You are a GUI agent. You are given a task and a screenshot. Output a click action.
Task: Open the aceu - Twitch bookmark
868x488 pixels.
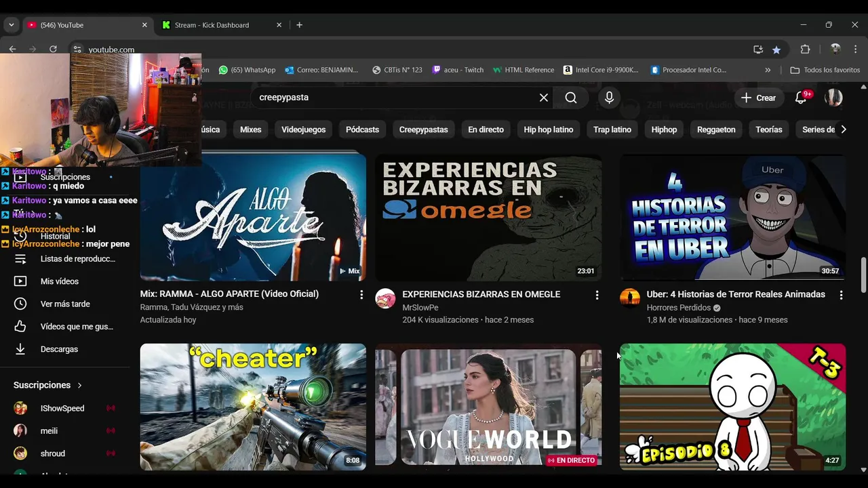point(458,70)
